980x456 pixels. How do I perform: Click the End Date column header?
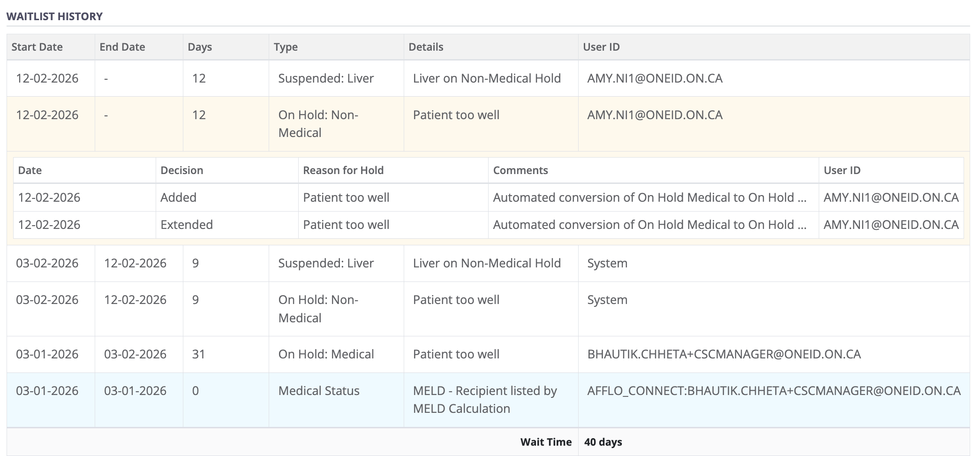click(122, 47)
